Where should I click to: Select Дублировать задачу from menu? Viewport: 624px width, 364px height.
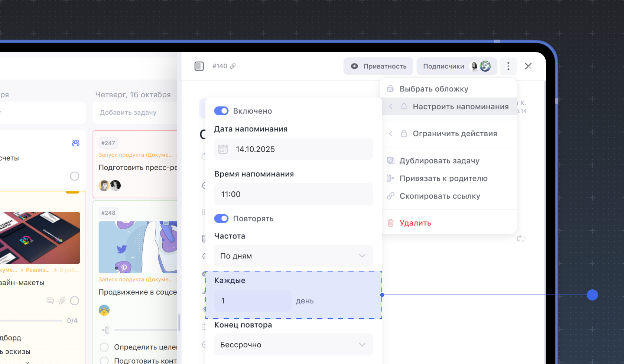[439, 161]
